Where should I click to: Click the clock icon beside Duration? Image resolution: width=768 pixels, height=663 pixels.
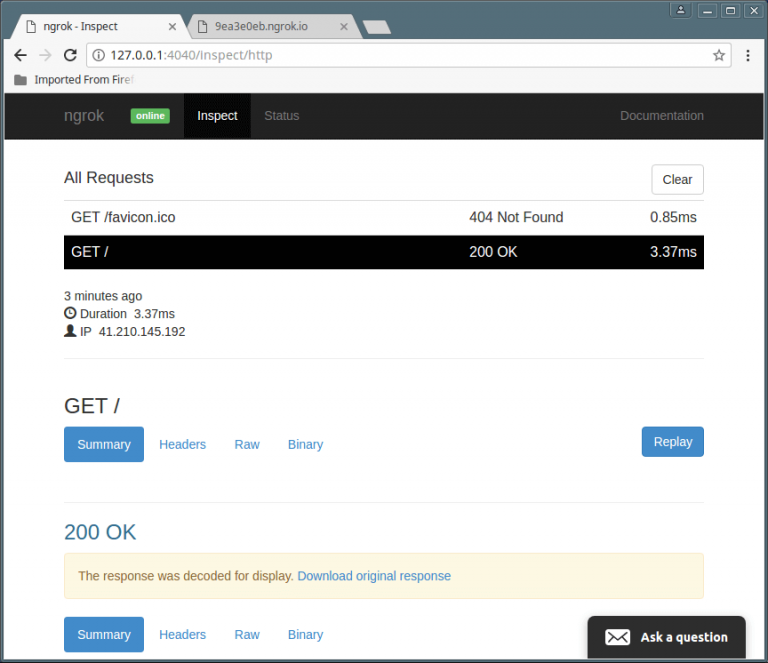point(70,313)
